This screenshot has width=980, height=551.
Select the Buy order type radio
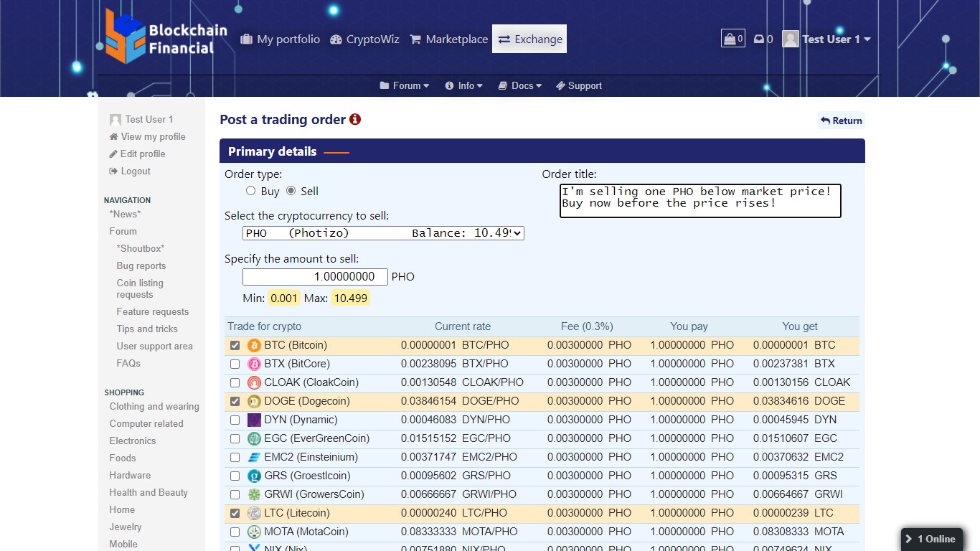(x=250, y=191)
